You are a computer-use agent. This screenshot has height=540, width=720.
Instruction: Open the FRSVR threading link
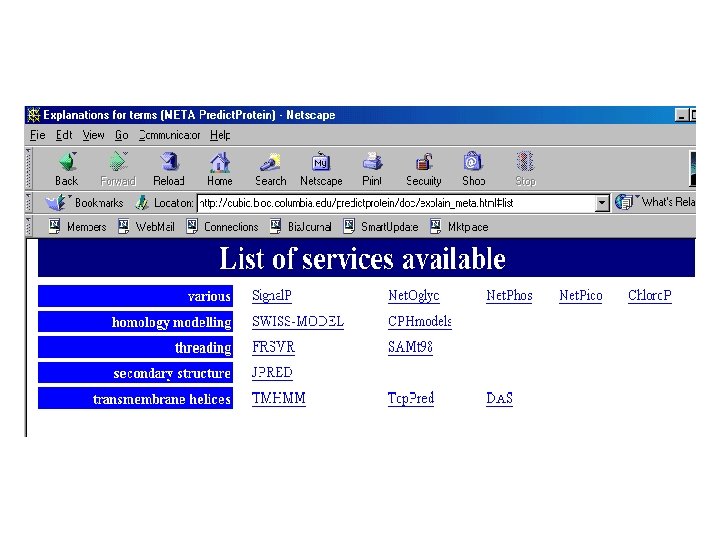coord(273,347)
